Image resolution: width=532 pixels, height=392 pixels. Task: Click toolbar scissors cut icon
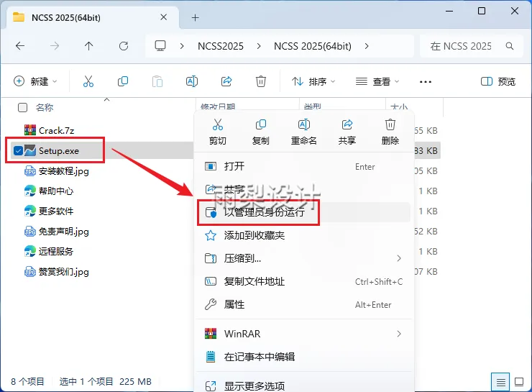click(88, 81)
